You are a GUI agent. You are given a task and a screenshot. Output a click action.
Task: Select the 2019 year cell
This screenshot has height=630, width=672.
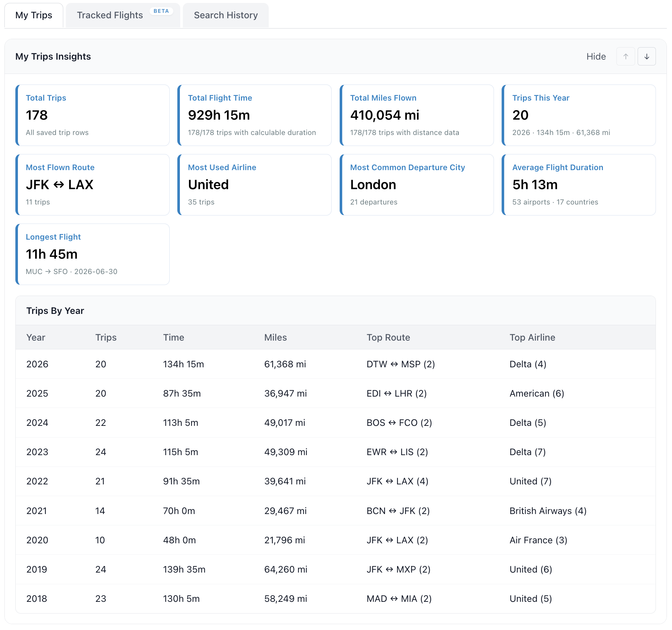[37, 569]
